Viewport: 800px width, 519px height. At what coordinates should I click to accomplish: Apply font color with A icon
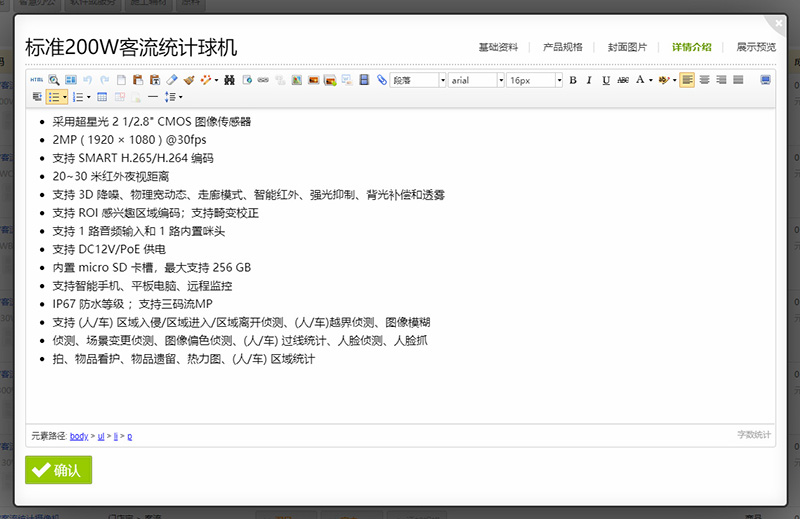coord(640,80)
